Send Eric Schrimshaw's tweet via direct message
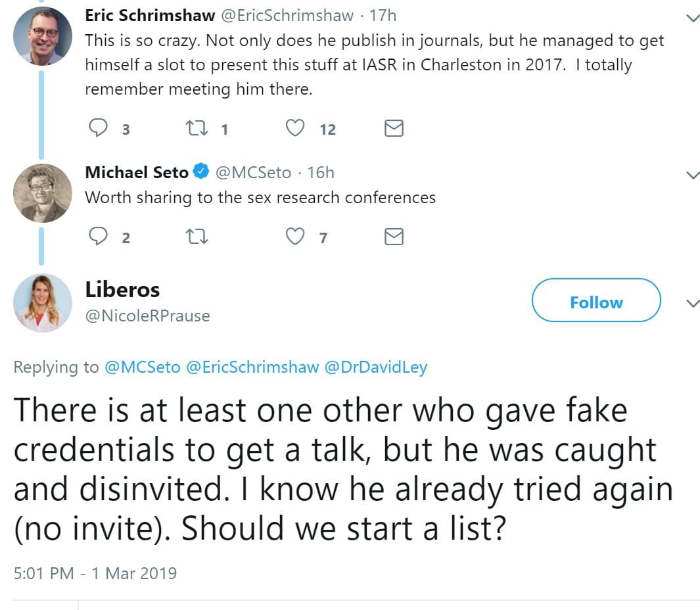This screenshot has width=700, height=610. click(x=393, y=128)
